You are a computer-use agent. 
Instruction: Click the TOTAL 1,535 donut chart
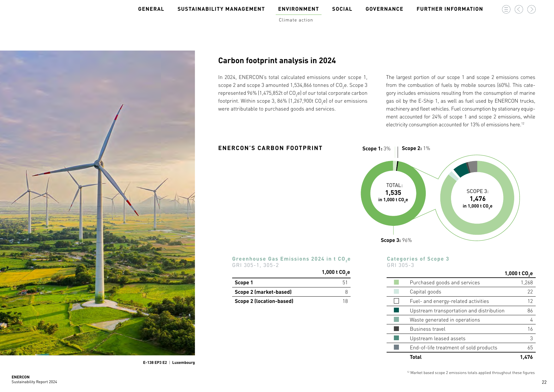[x=393, y=193]
